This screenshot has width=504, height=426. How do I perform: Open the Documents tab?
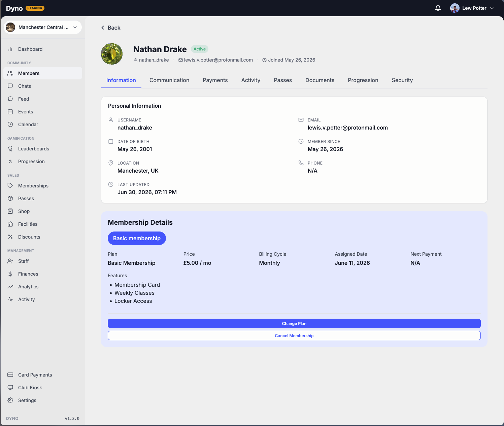point(320,80)
